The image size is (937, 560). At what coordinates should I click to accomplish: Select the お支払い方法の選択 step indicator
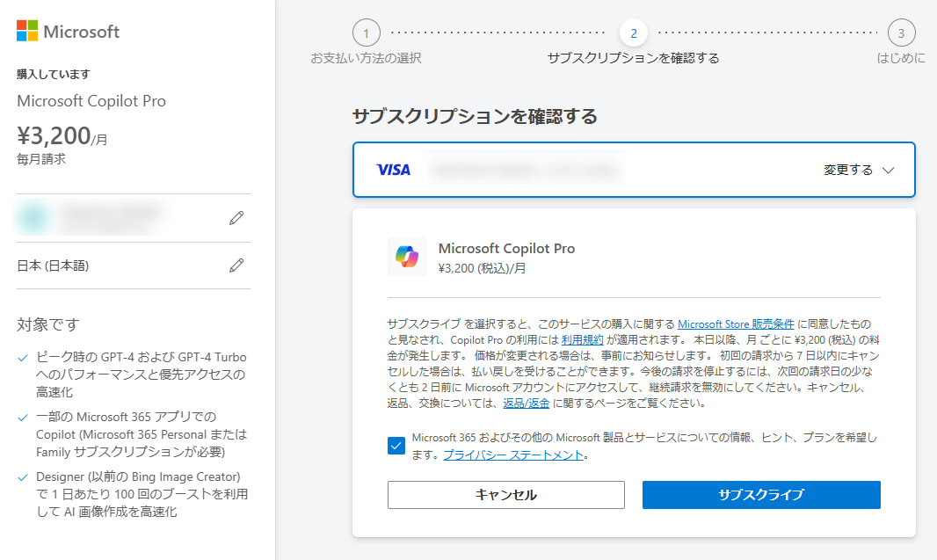point(367,33)
